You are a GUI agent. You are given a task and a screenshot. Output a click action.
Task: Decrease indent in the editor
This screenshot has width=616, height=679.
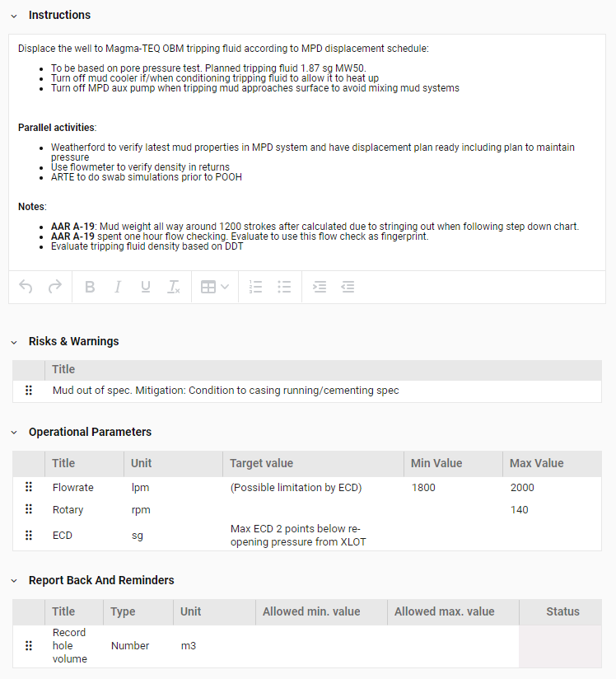pos(348,287)
